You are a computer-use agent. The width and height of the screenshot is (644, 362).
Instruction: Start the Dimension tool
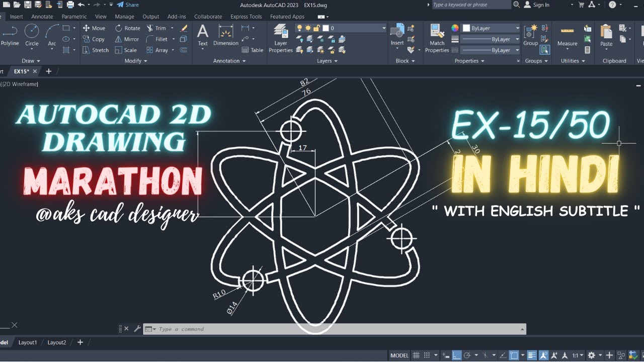(x=226, y=35)
